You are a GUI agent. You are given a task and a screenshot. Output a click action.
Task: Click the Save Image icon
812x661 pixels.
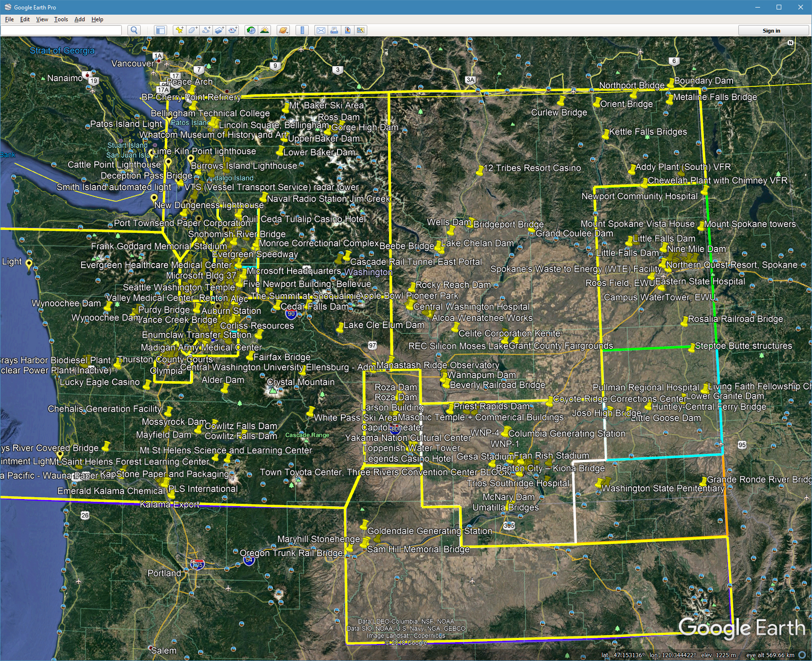pyautogui.click(x=347, y=30)
